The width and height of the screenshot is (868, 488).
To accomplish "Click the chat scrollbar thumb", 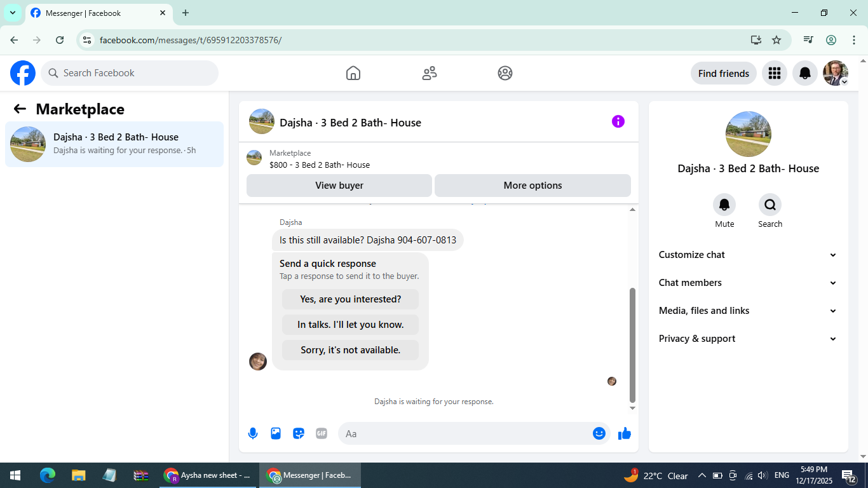I will tap(632, 345).
